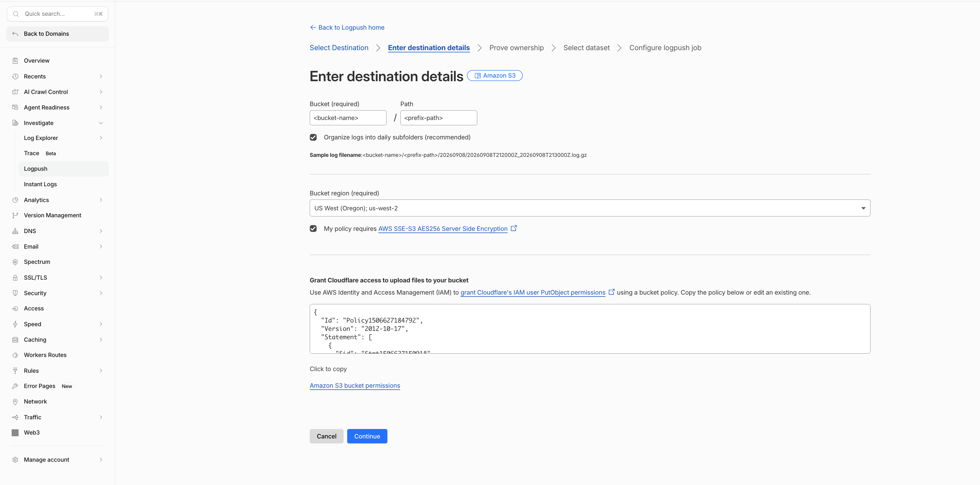Viewport: 980px width, 485px height.
Task: Click the Caching storage icon
Action: pos(15,340)
